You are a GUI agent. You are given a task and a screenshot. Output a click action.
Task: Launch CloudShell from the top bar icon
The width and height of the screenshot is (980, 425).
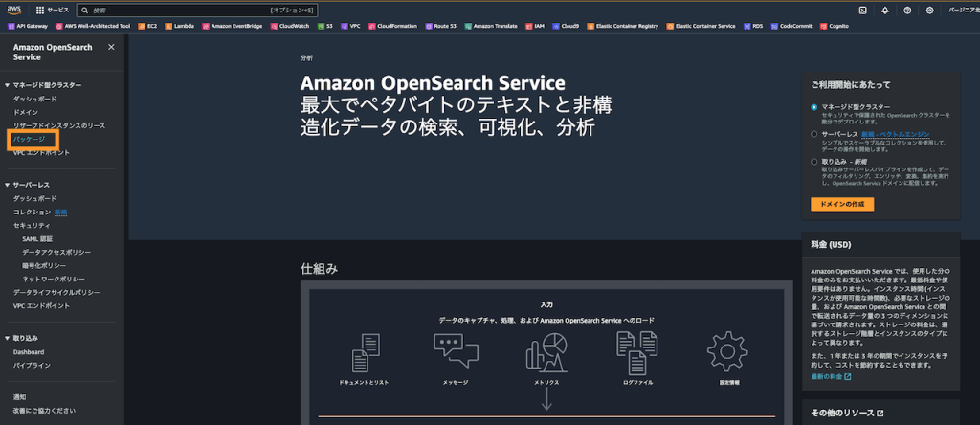[x=862, y=10]
